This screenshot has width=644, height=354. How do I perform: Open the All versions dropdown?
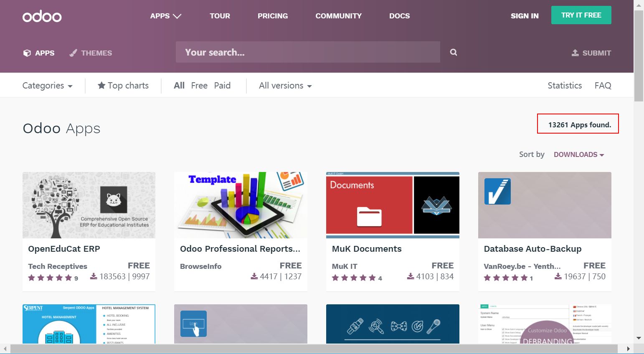(x=285, y=86)
